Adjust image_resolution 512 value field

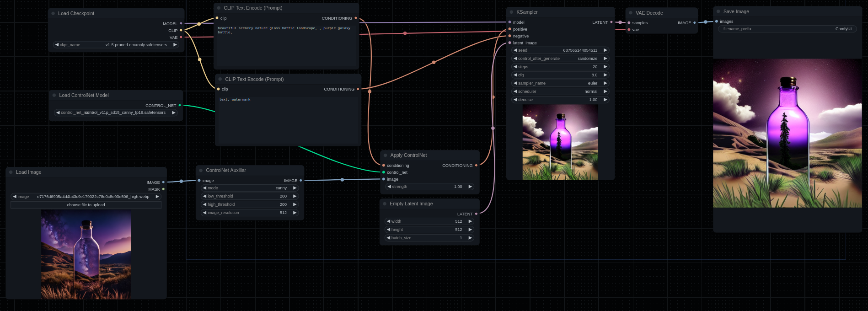(250, 213)
